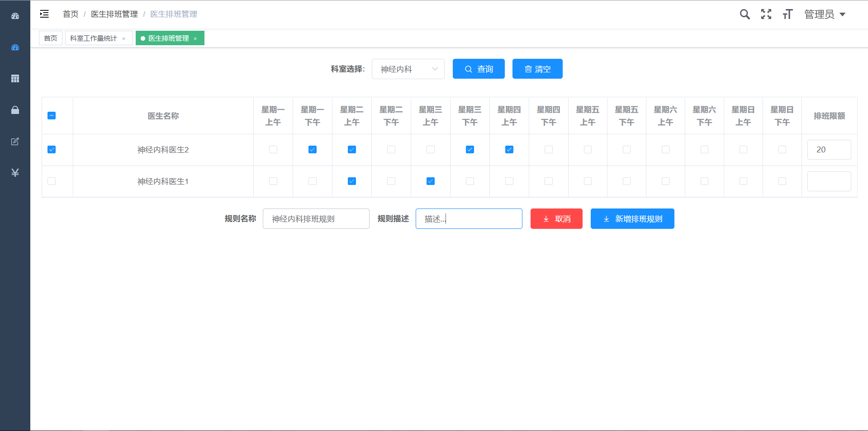Click the 查询 search button
The height and width of the screenshot is (431, 868).
[479, 69]
